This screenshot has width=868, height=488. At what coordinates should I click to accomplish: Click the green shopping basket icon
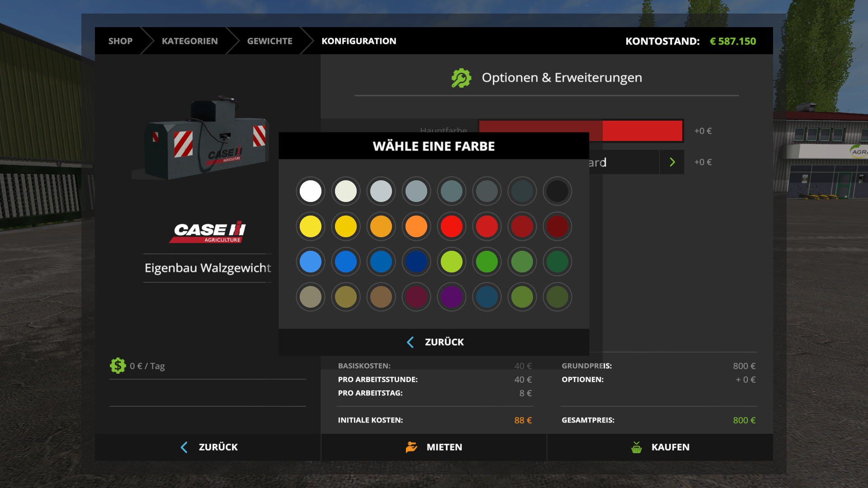pyautogui.click(x=637, y=447)
